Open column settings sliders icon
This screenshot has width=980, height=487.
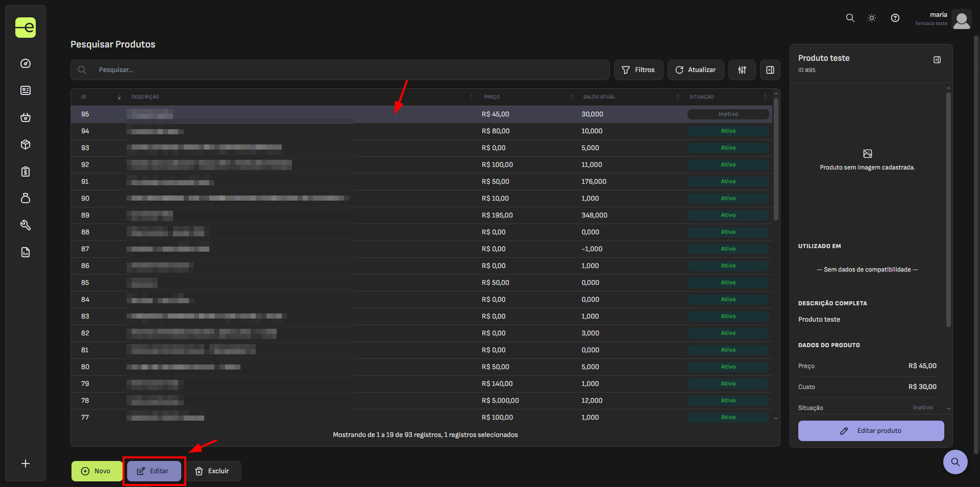pyautogui.click(x=742, y=70)
